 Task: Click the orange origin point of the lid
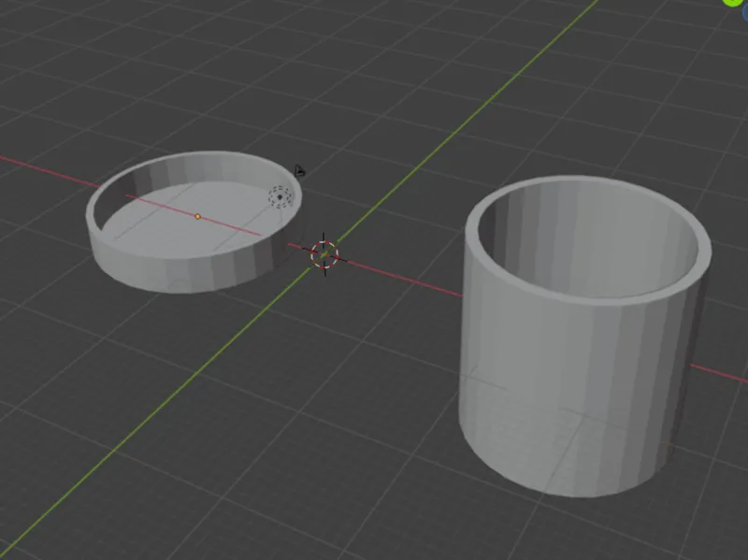pos(198,217)
